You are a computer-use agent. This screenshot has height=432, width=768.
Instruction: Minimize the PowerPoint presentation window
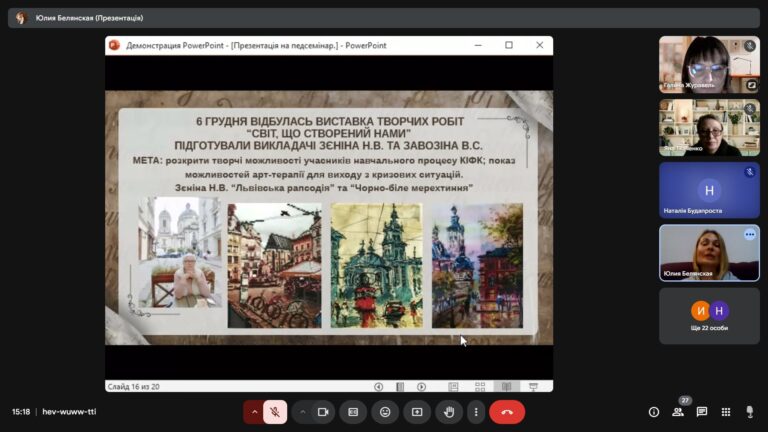[478, 45]
